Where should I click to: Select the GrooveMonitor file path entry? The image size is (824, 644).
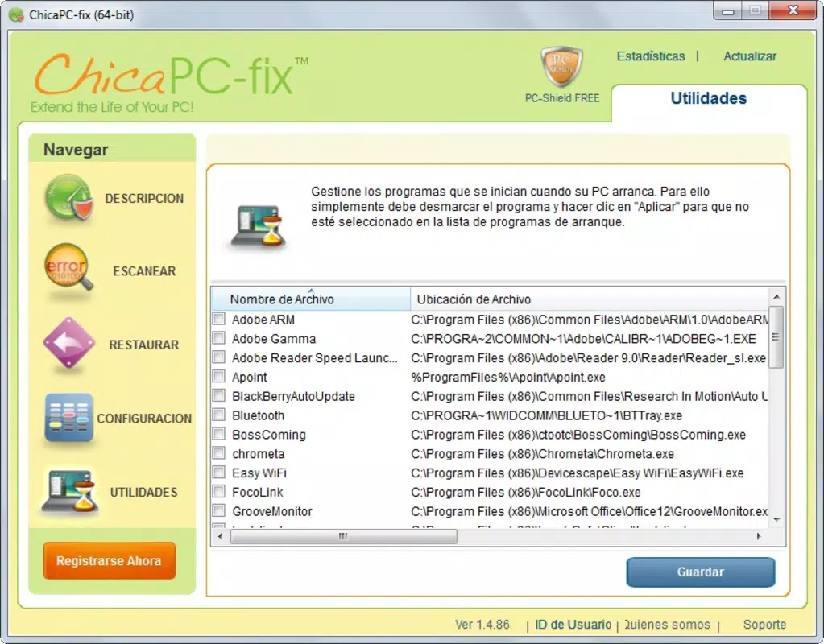point(589,511)
